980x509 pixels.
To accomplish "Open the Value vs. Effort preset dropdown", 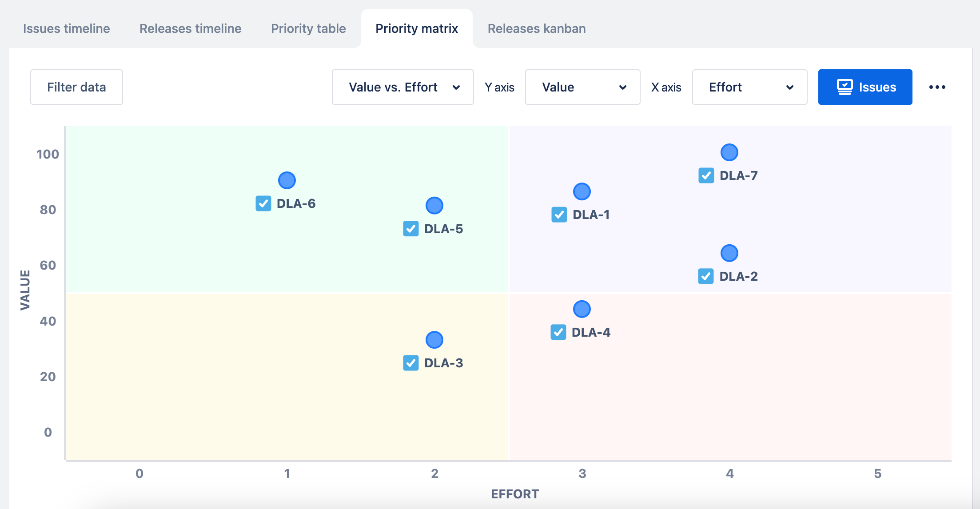I will tap(402, 87).
